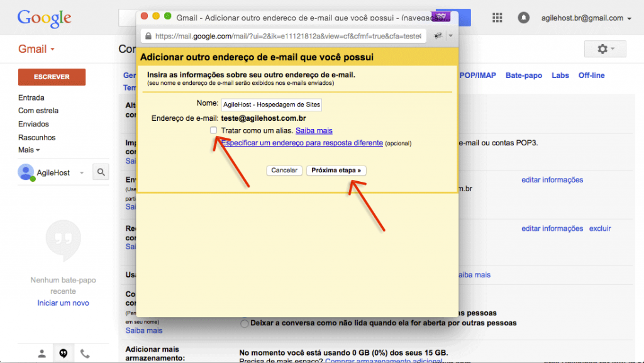Maximize the popup with the green button
Image resolution: width=644 pixels, height=363 pixels.
(167, 16)
